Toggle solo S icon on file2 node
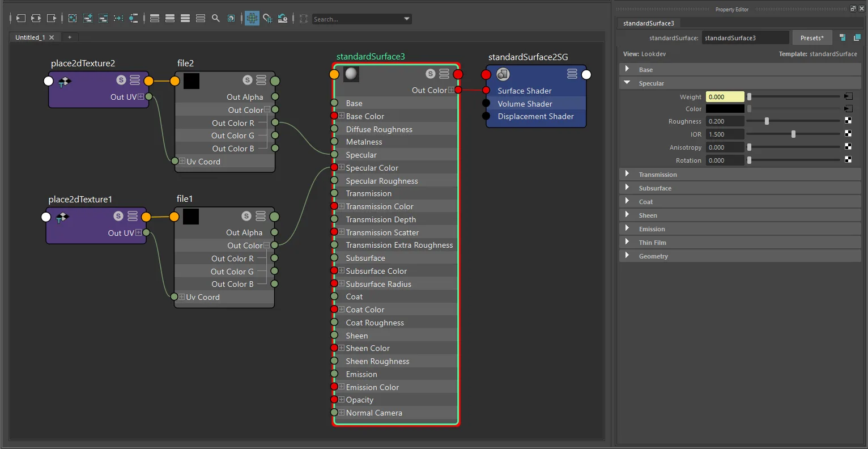This screenshot has width=868, height=449. (247, 80)
